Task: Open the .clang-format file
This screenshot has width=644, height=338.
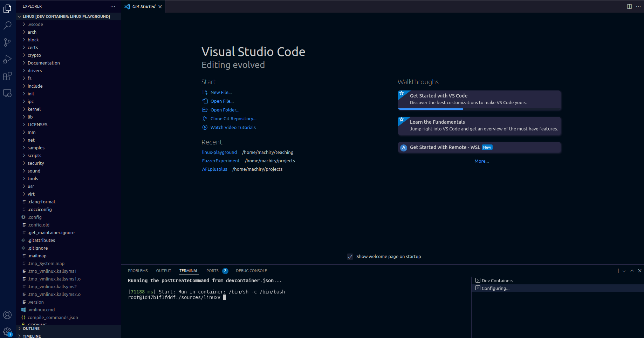Action: click(x=68, y=202)
